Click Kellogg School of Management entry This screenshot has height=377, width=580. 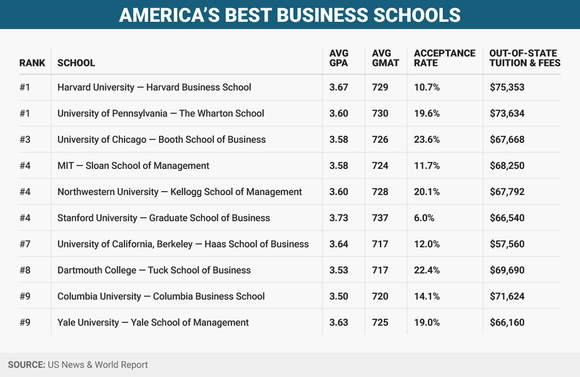pos(179,192)
